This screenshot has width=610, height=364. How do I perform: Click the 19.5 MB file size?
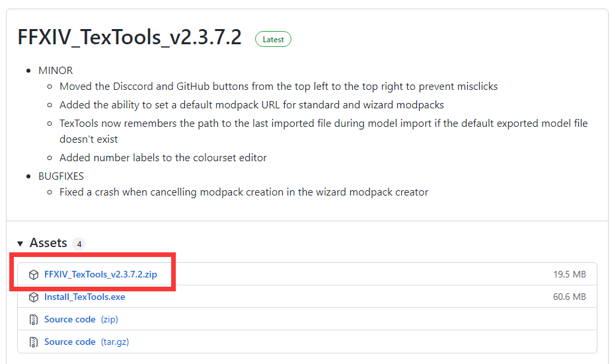tap(569, 275)
